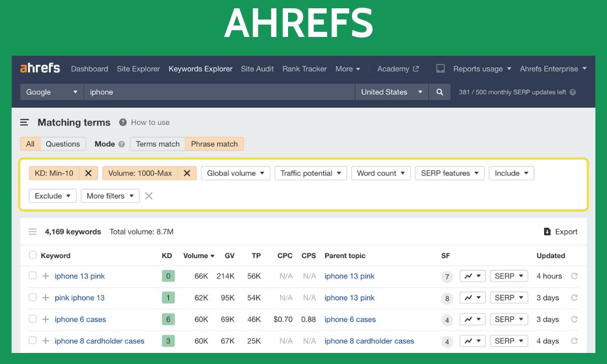Click the search magnifier button
Screen dimensions: 607x364
[x=439, y=92]
